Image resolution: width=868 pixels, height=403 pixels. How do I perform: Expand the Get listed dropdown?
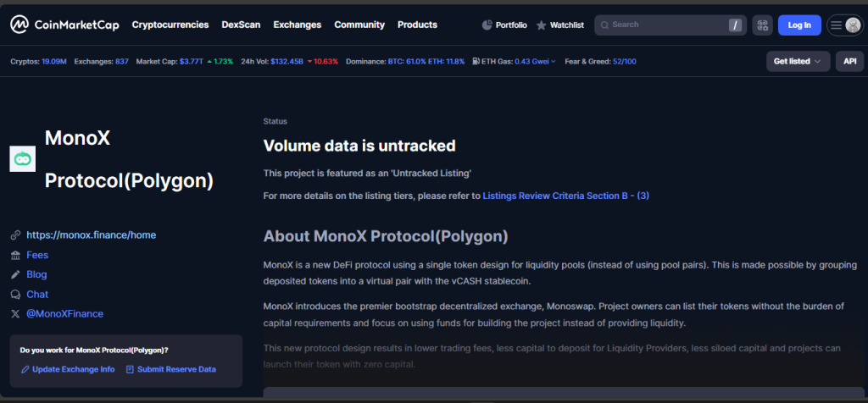click(797, 62)
